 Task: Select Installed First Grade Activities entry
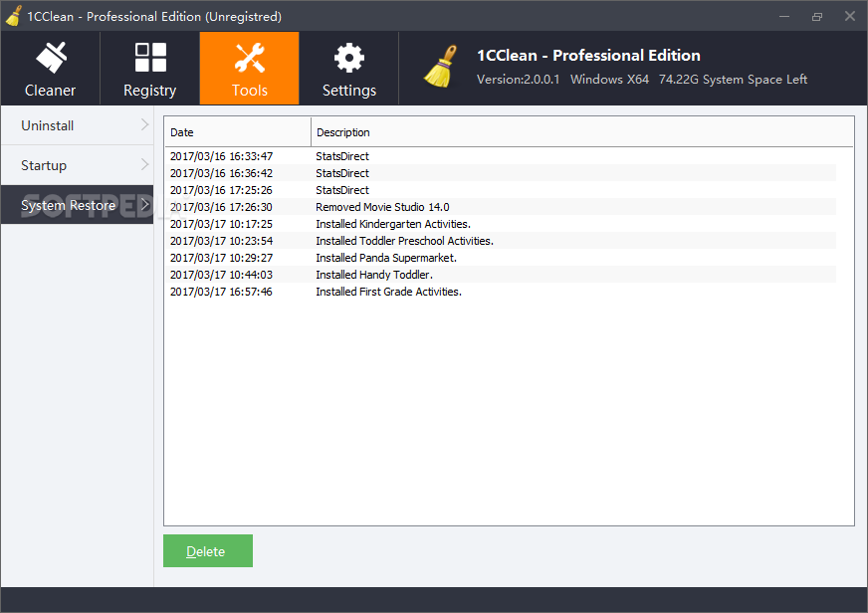(501, 292)
